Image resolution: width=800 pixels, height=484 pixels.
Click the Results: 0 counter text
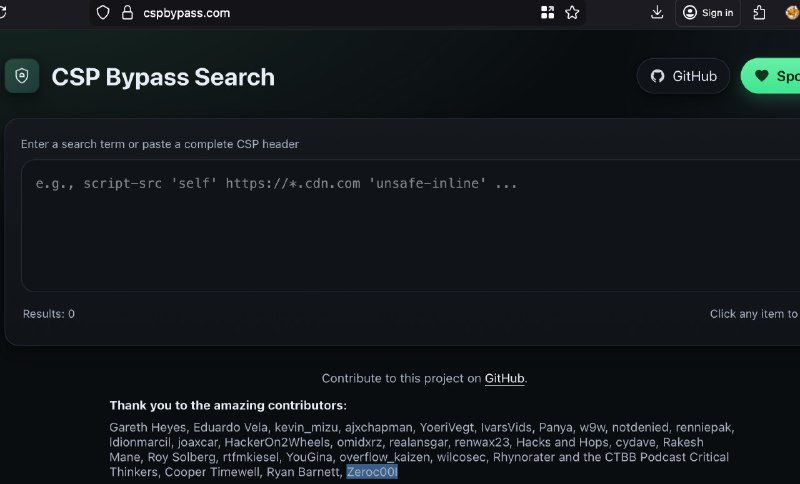[49, 314]
